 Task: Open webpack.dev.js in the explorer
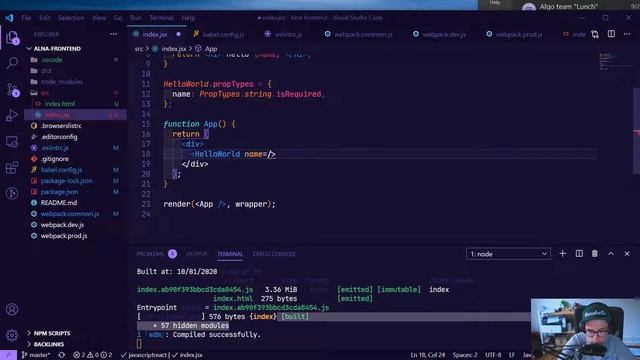[62, 225]
